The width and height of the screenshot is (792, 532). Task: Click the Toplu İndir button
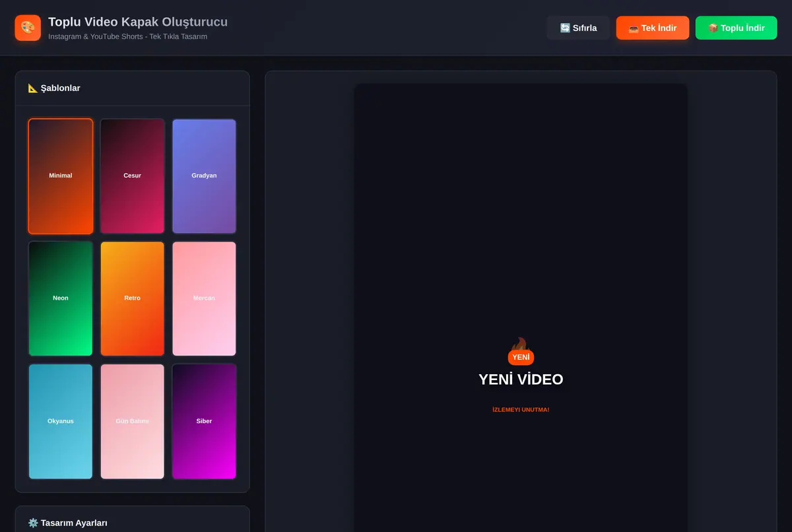[737, 28]
